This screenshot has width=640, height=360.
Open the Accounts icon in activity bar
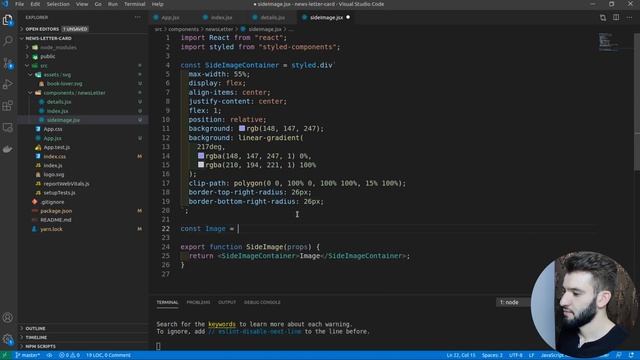point(8,317)
